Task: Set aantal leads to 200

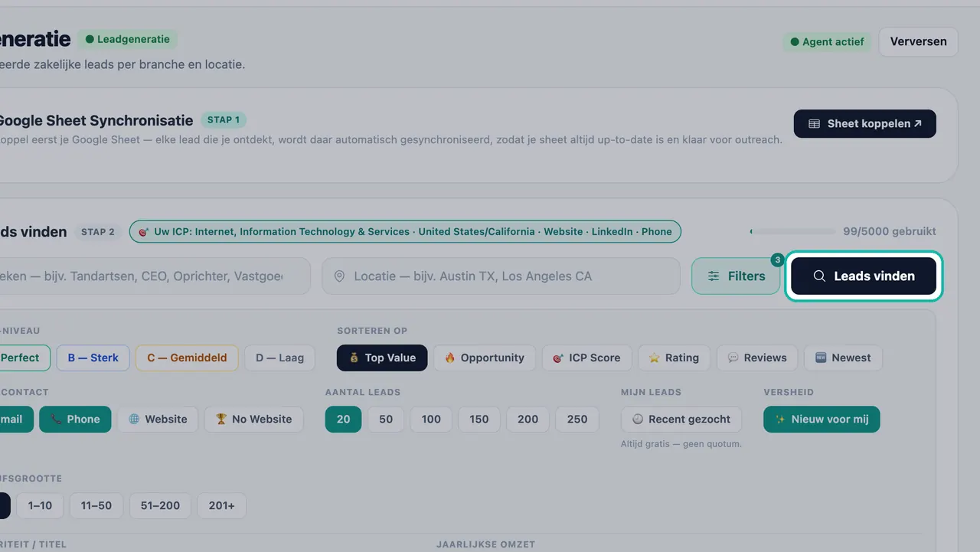Action: click(528, 419)
